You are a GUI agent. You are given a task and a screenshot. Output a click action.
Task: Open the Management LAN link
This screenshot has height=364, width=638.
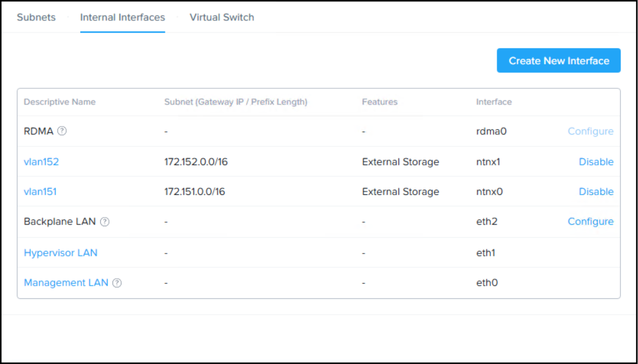point(66,283)
